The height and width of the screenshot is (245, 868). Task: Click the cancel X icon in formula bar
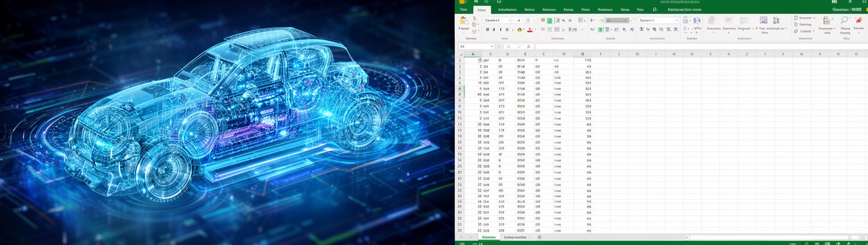[509, 47]
